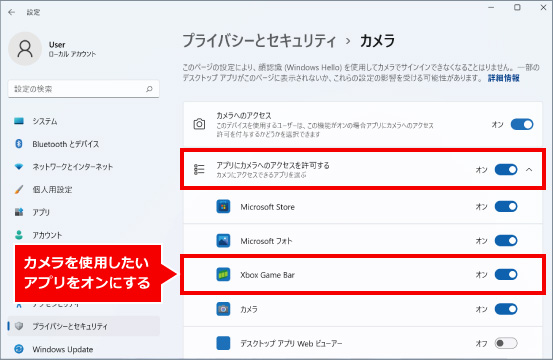Click the Microsoft フォト label text

(x=266, y=241)
